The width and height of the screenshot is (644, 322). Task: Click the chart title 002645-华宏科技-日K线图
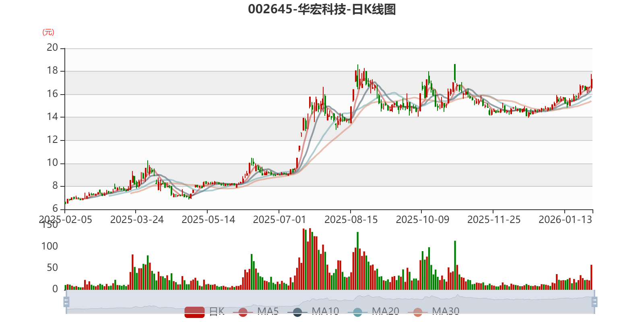coord(322,9)
